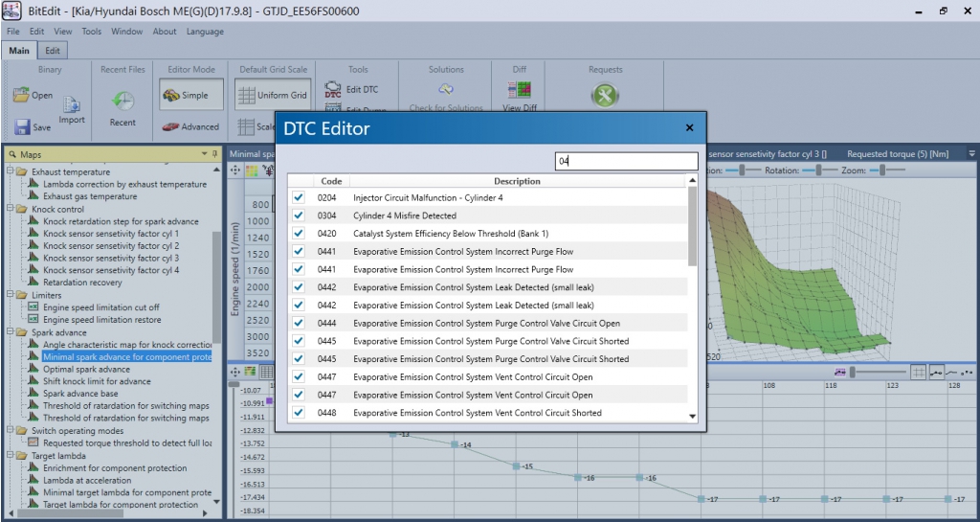Click the green Requests wrench icon
Screen dimensions: 980x522
point(605,96)
